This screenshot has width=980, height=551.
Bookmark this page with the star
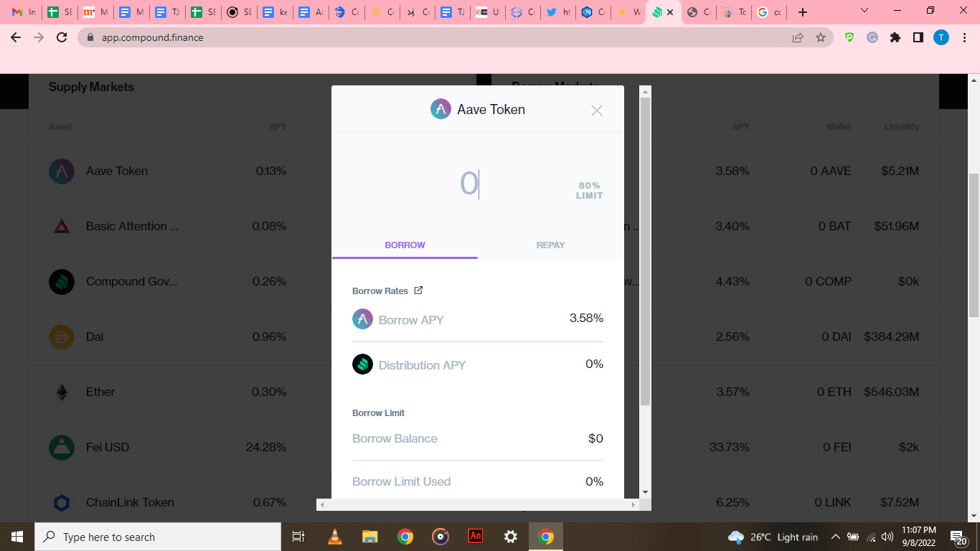pyautogui.click(x=821, y=37)
